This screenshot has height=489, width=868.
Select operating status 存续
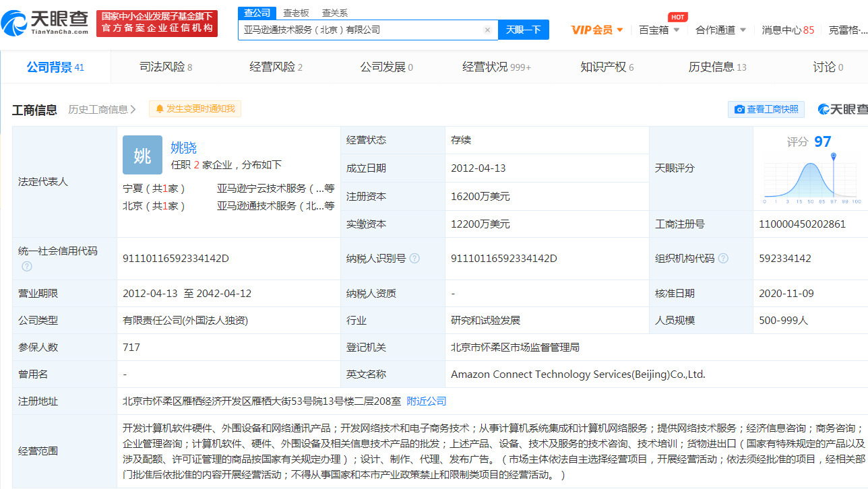(461, 140)
